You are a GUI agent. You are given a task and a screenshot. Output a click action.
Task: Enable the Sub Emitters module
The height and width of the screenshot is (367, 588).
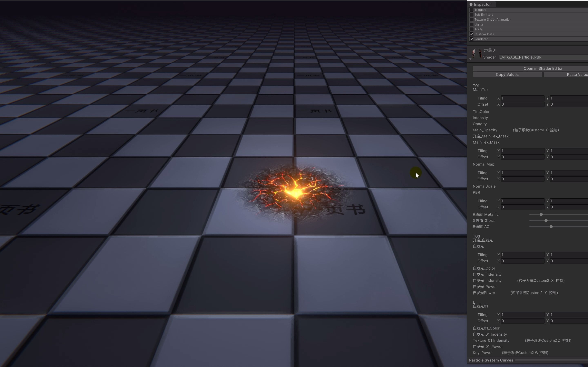(x=471, y=14)
